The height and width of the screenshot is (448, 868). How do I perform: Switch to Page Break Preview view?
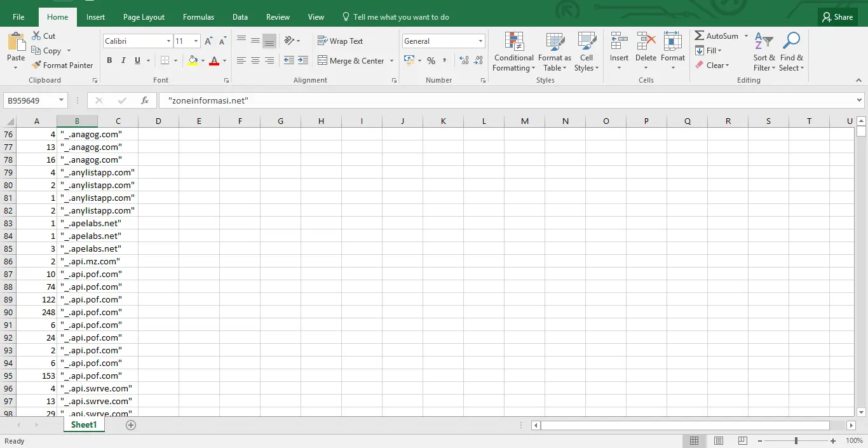[x=742, y=441]
